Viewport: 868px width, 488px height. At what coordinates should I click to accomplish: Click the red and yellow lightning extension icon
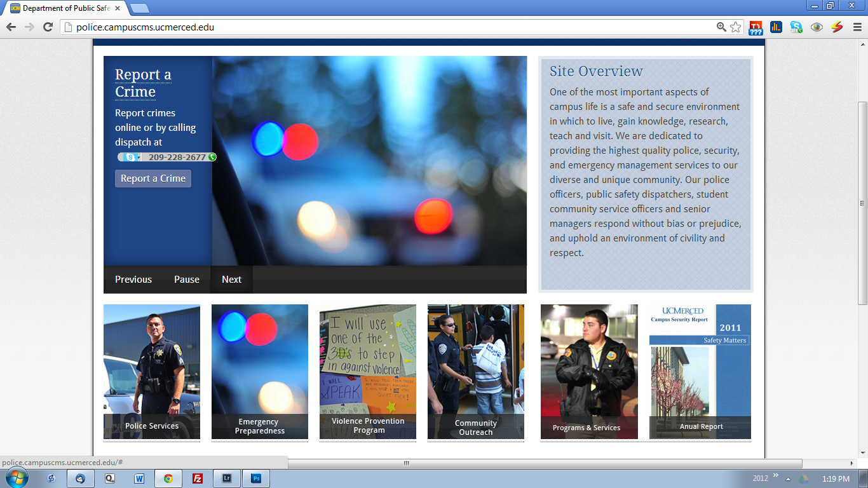point(837,27)
